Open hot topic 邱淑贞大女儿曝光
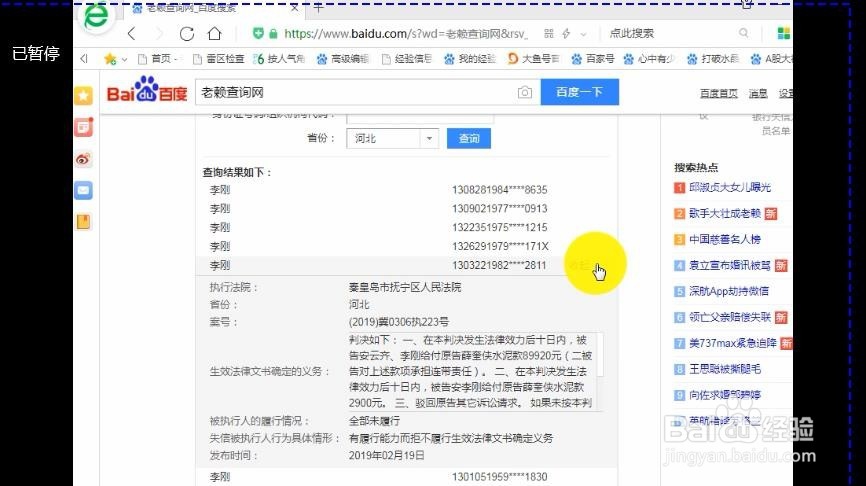Screen dimensions: 866x486 730,188
